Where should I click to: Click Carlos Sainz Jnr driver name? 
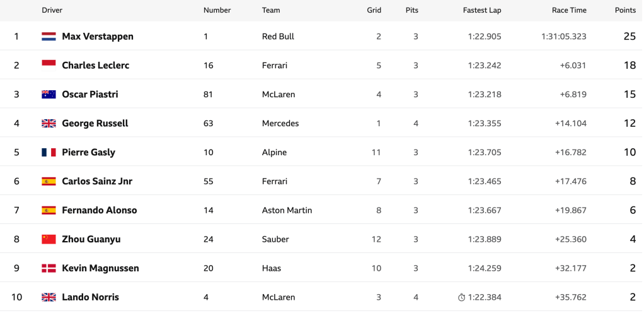click(x=97, y=182)
